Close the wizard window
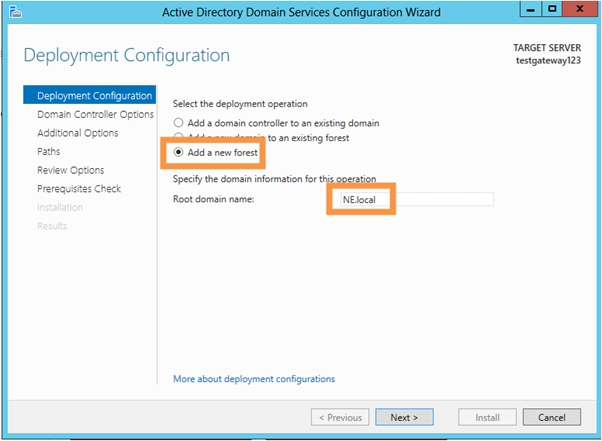Screen dimensions: 602x441 580,9
